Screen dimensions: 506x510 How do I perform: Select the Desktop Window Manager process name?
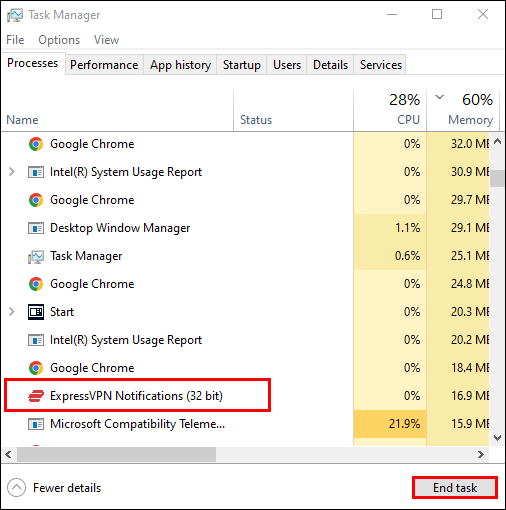coord(120,228)
